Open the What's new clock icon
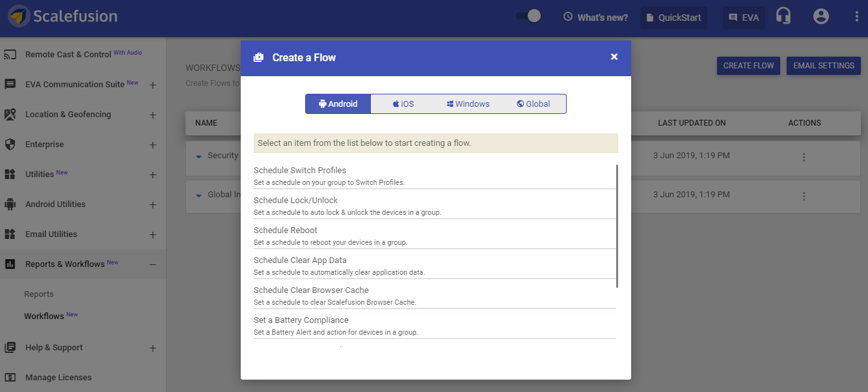The height and width of the screenshot is (392, 868). click(x=568, y=17)
